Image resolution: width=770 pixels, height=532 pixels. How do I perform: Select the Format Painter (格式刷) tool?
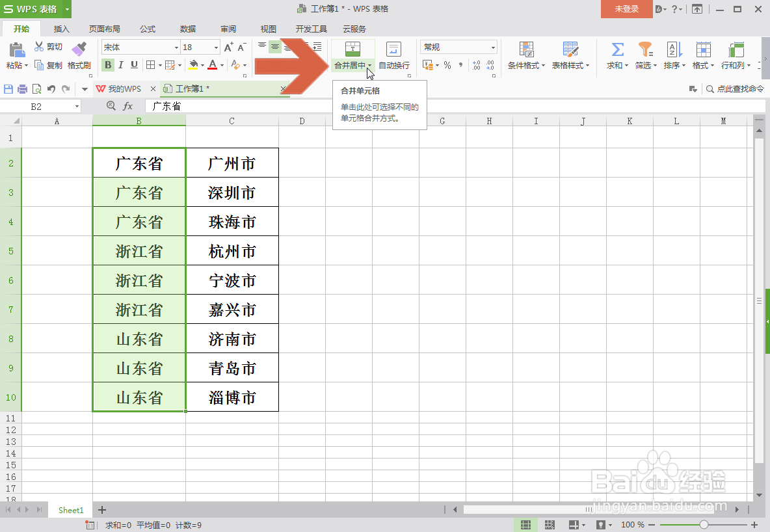point(79,55)
